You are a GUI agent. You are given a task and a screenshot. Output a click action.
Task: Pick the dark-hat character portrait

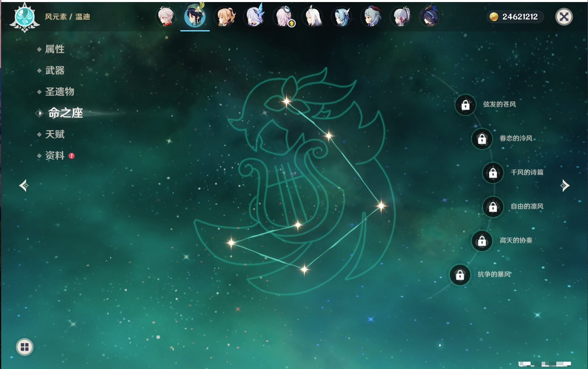(430, 17)
